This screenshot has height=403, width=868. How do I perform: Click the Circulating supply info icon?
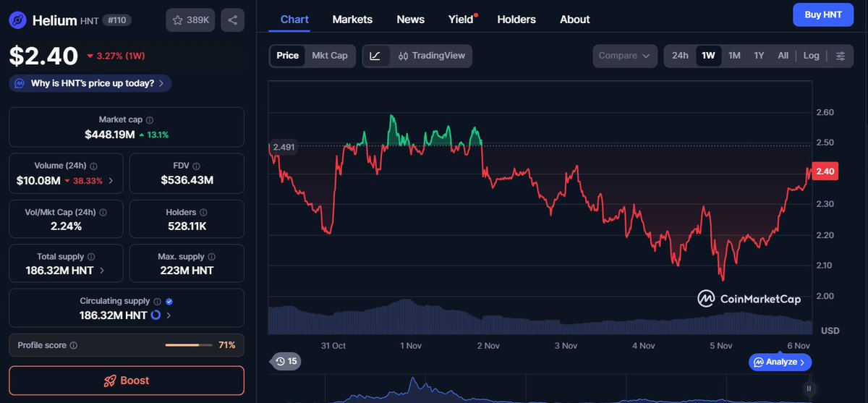pos(158,301)
